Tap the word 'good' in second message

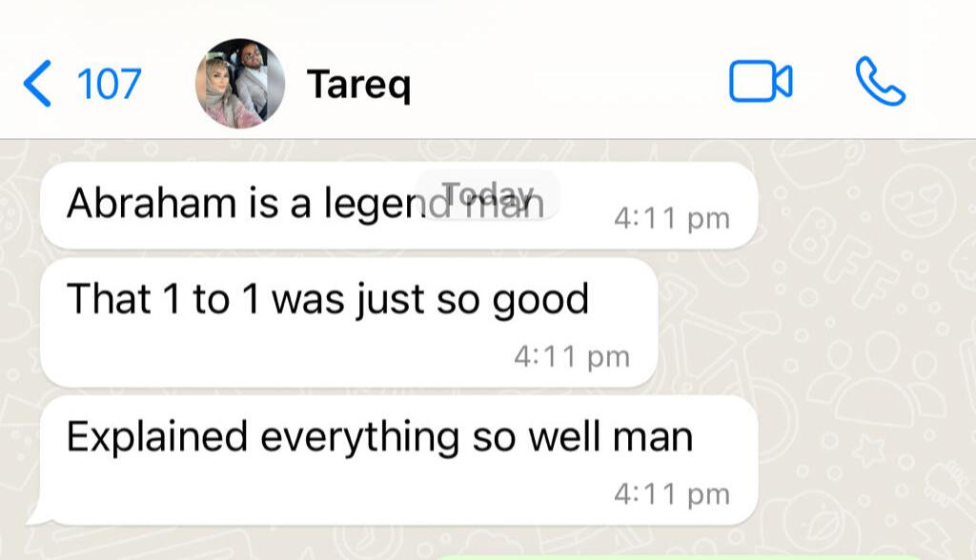pos(540,301)
